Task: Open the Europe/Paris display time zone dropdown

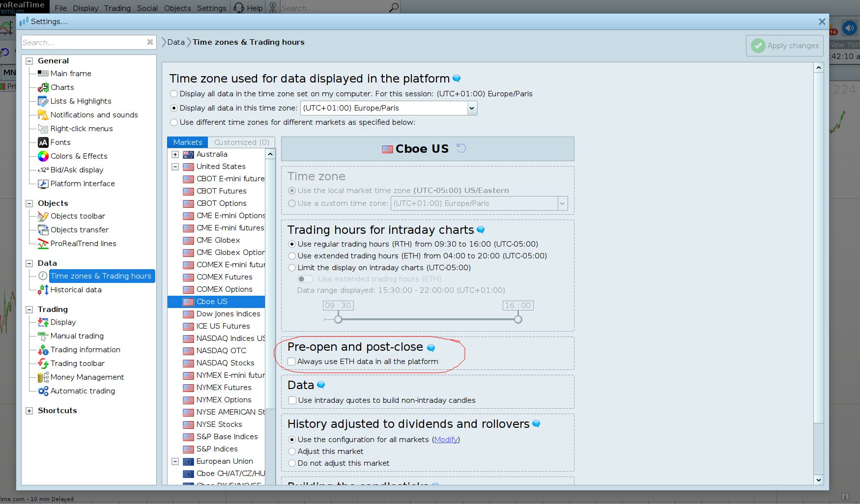Action: tap(472, 108)
